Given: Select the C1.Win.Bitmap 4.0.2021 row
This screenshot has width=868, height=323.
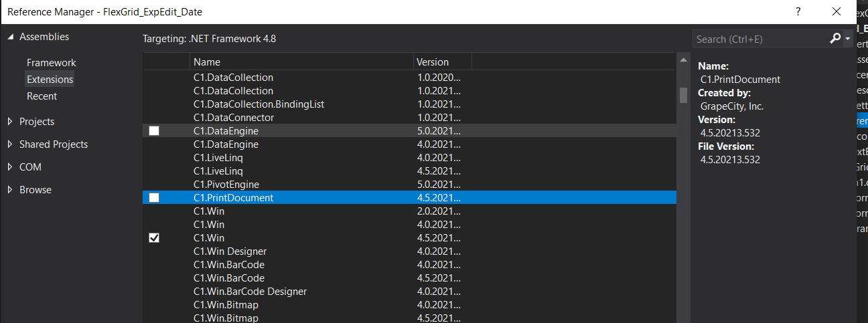Looking at the screenshot, I should coord(409,305).
